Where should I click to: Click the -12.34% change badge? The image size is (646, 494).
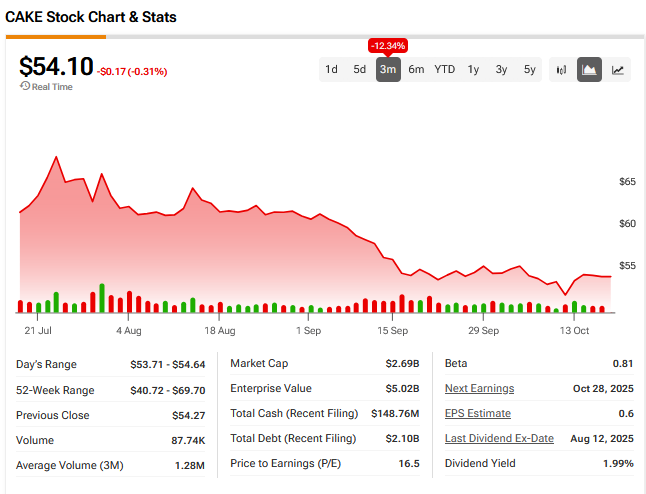click(388, 46)
